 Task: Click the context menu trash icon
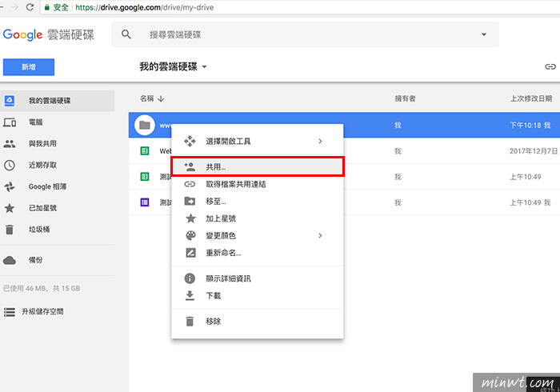tap(190, 322)
